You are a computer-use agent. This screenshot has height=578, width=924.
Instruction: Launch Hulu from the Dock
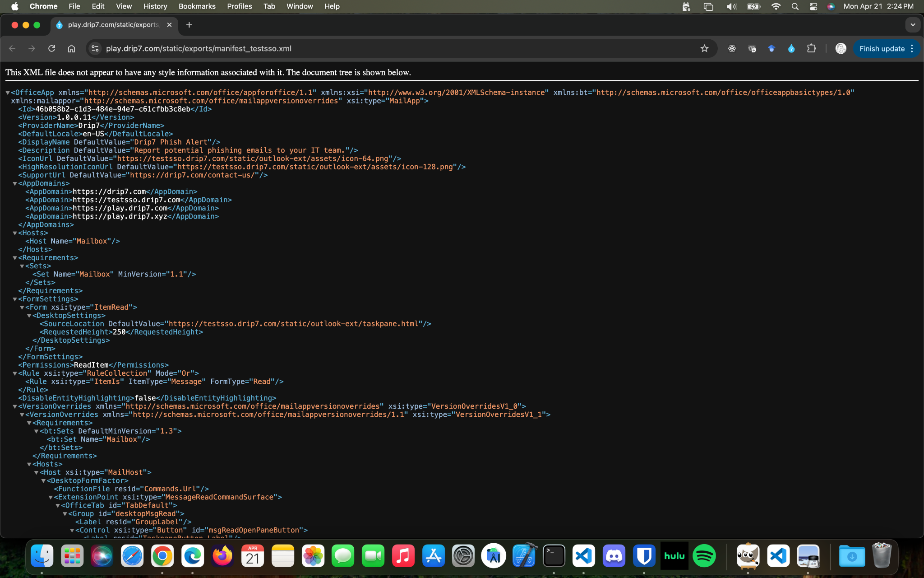pos(675,556)
